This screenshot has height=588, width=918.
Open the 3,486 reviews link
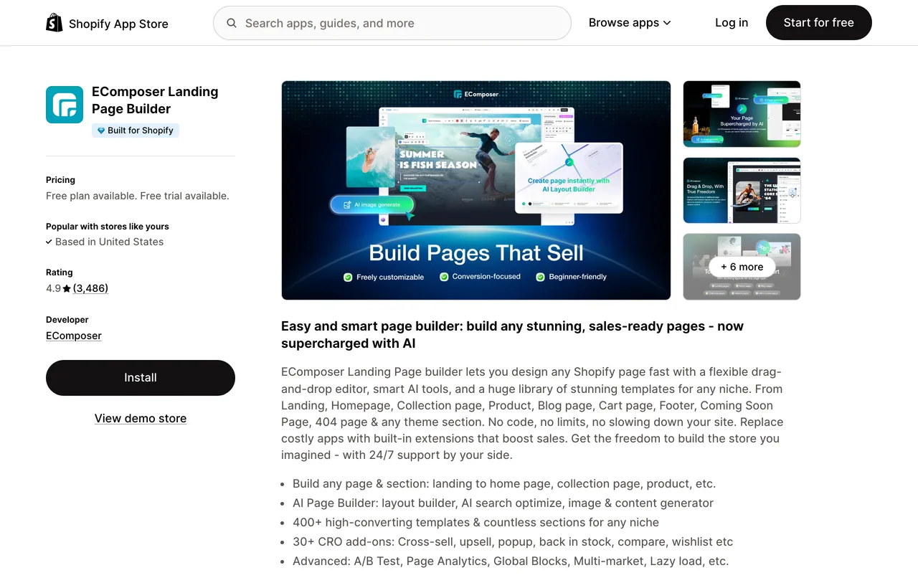tap(90, 288)
